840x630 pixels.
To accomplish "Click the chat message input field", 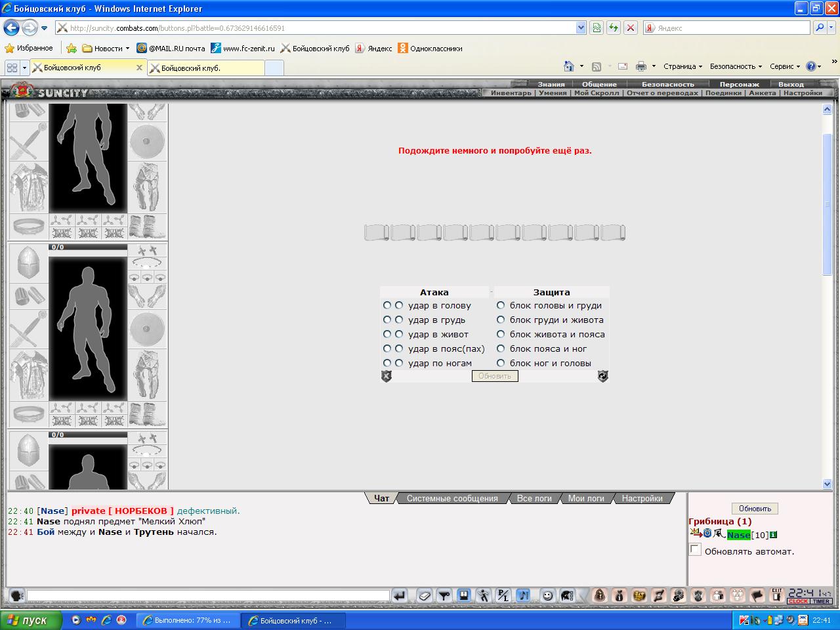I will [x=209, y=596].
